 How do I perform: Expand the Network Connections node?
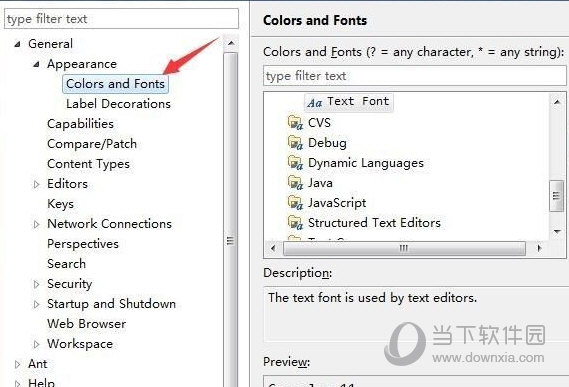(x=36, y=224)
